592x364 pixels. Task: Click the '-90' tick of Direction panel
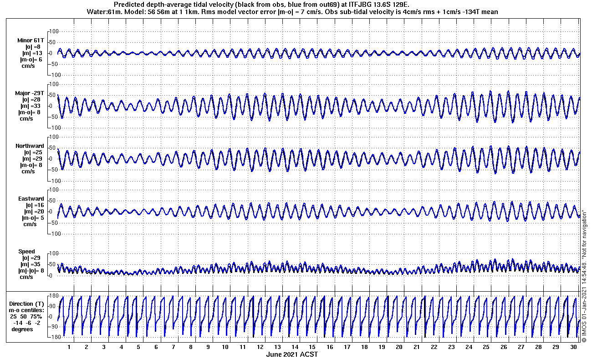pos(53,327)
